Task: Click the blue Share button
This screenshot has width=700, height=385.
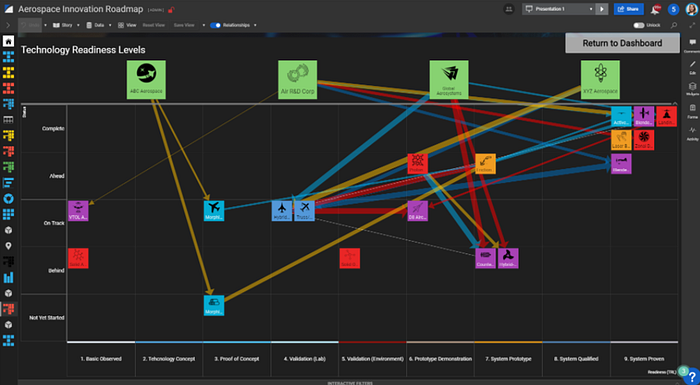Action: pos(629,9)
